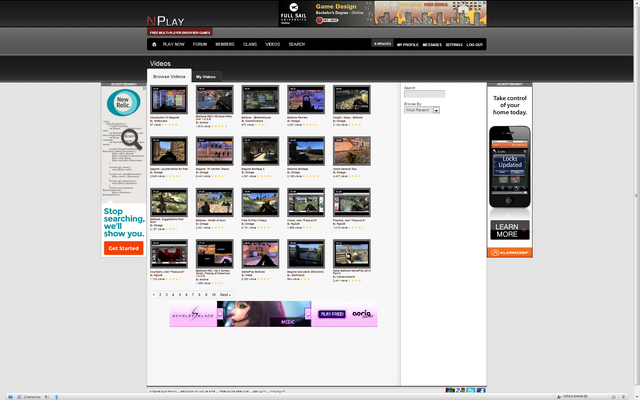Open the Browse By Most Recent dropdown
Image resolution: width=640 pixels, height=400 pixels.
[x=422, y=110]
